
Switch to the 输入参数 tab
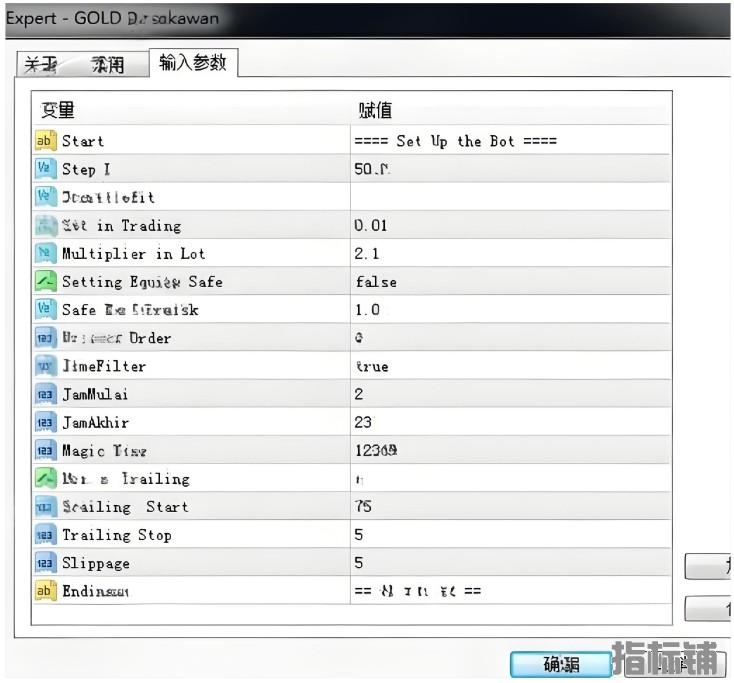192,63
